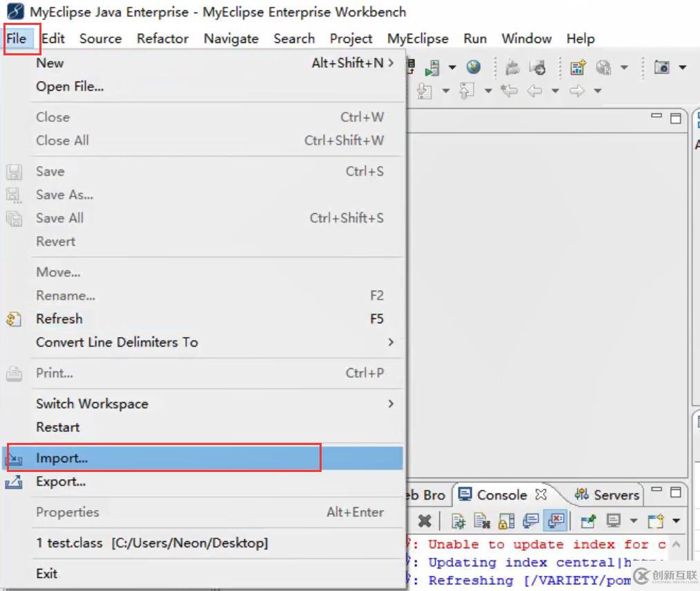Open the globe web browser toolbar icon
This screenshot has height=591, width=700.
473,67
